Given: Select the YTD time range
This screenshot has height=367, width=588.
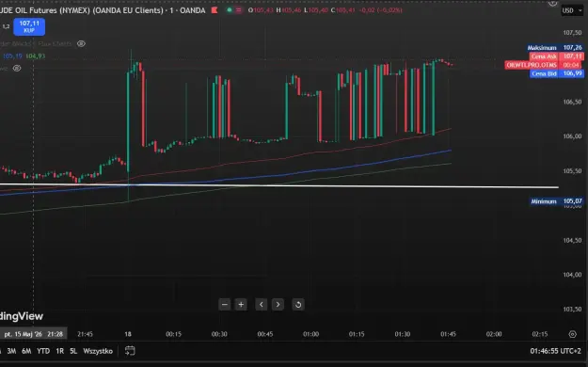Looking at the screenshot, I should [43, 351].
